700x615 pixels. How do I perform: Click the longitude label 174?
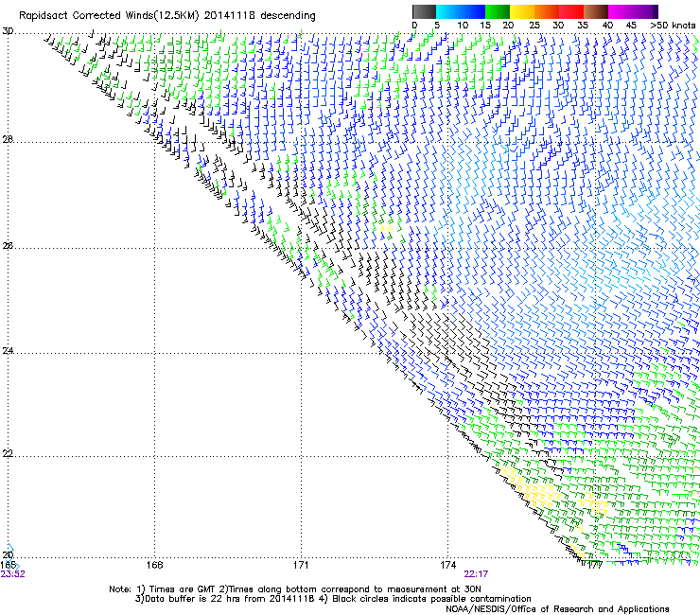(447, 565)
